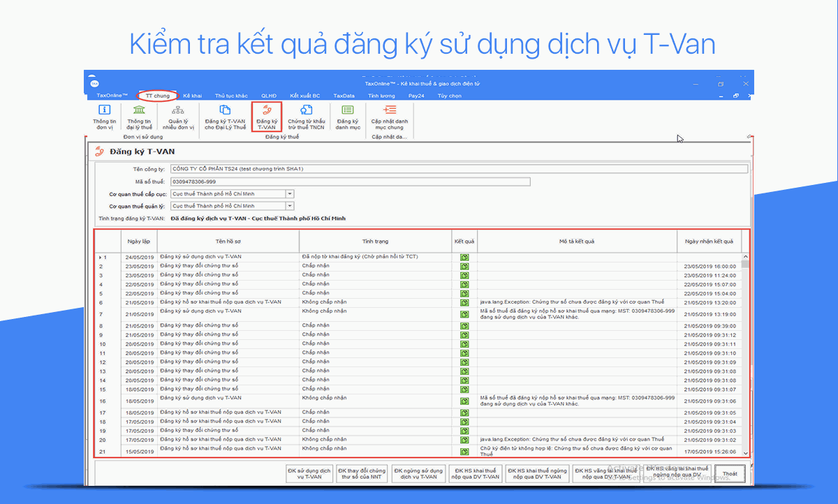Expand the Cơ quan thuế quản lý dropdown
This screenshot has height=504, width=838.
[x=290, y=206]
